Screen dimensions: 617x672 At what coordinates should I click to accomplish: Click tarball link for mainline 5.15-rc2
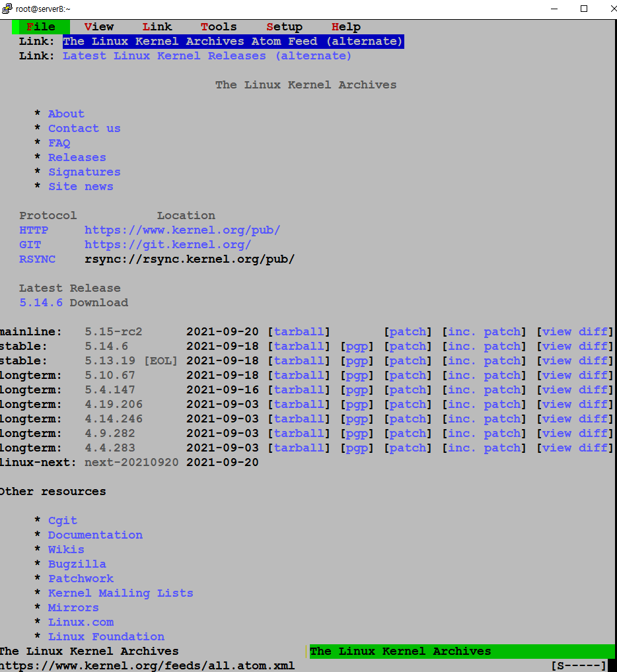(x=299, y=332)
